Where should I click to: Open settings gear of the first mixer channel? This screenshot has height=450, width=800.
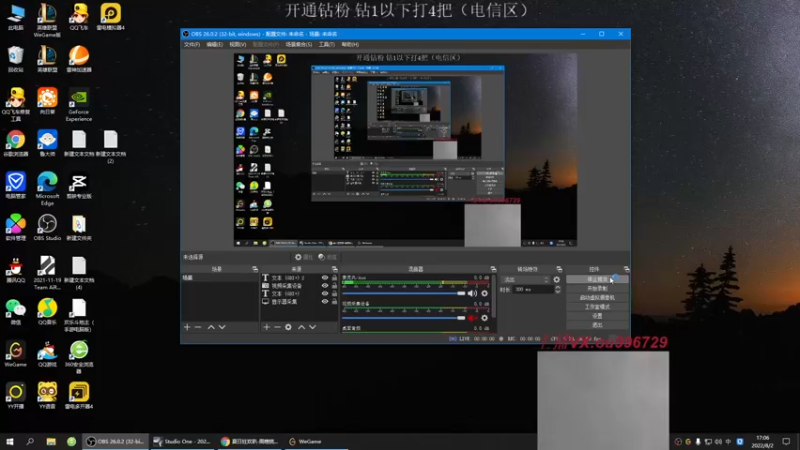pos(485,293)
